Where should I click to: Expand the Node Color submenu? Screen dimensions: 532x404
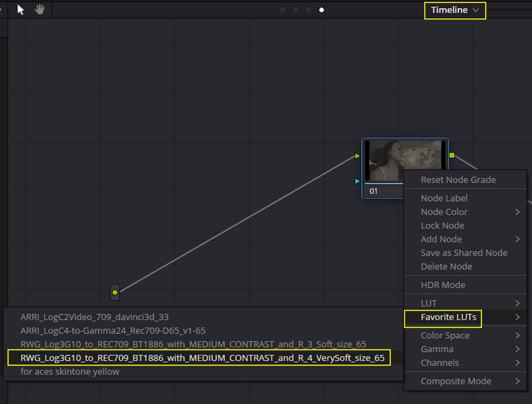point(465,212)
